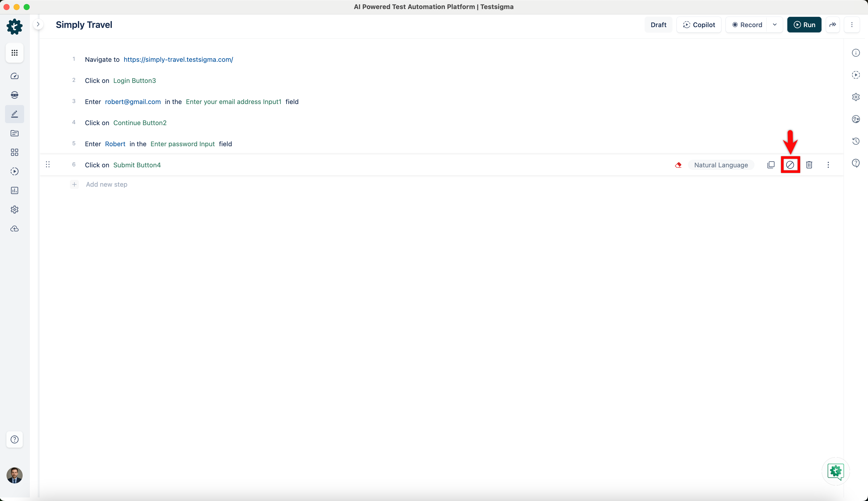Click the Copilot button
This screenshot has width=868, height=501.
click(699, 25)
